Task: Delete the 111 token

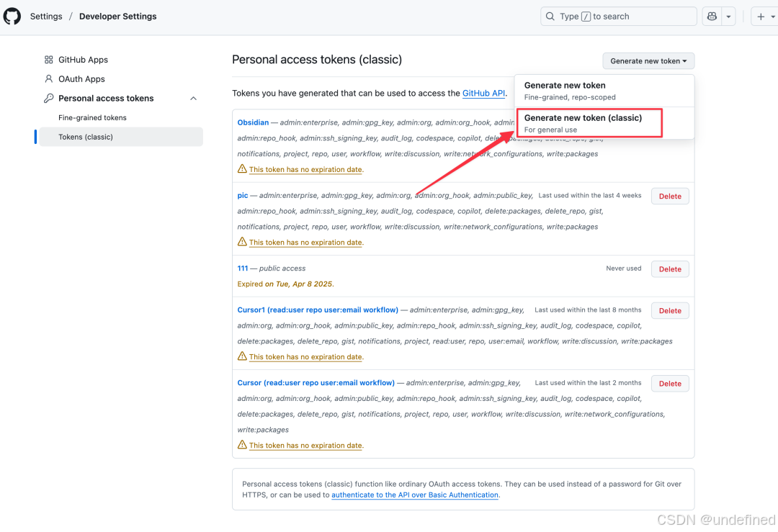Action: (x=670, y=269)
